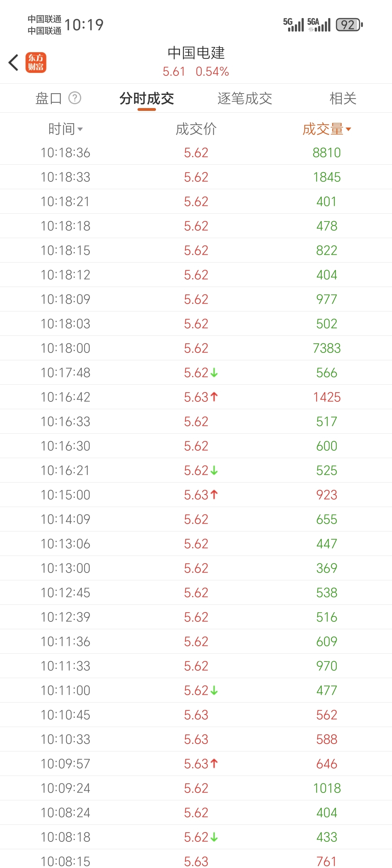
Task: Tap the red up arrow at 10:15:00
Action: tap(214, 495)
